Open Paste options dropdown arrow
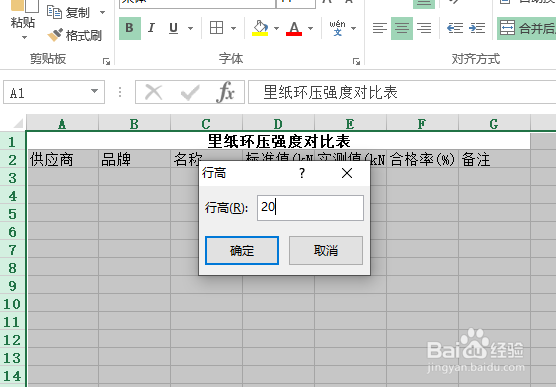This screenshot has width=556, height=387. click(24, 37)
